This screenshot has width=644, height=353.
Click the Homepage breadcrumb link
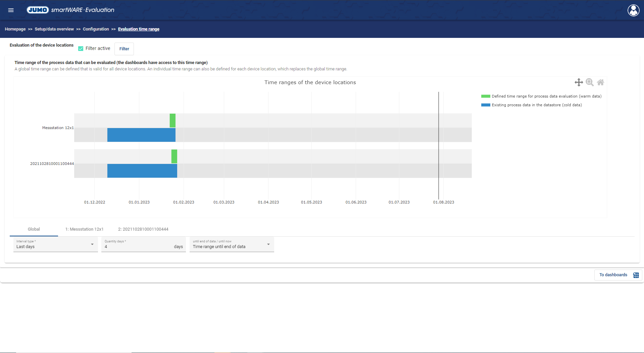click(x=15, y=29)
